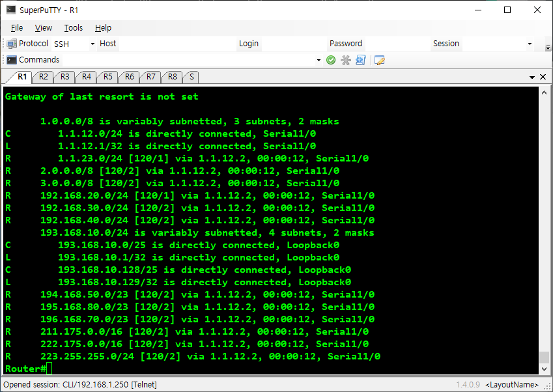
Task: Open the File menu
Action: click(x=16, y=28)
